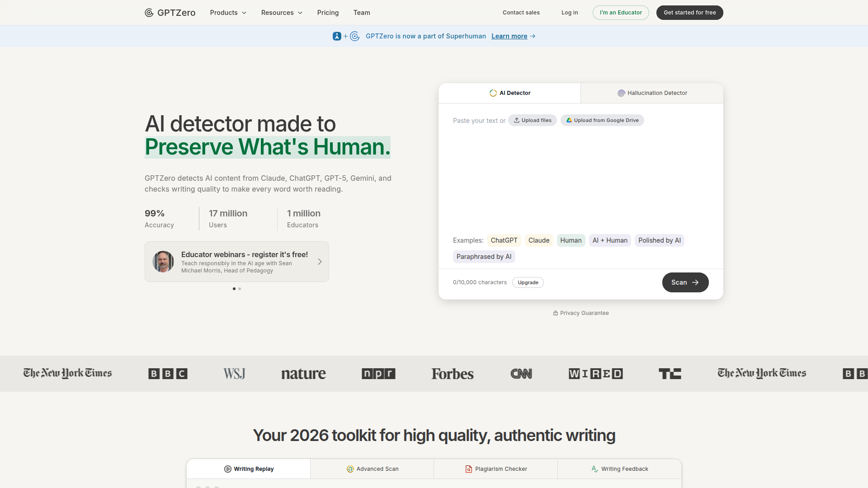868x488 pixels.
Task: Click the chevron on the webinars card
Action: click(x=320, y=262)
